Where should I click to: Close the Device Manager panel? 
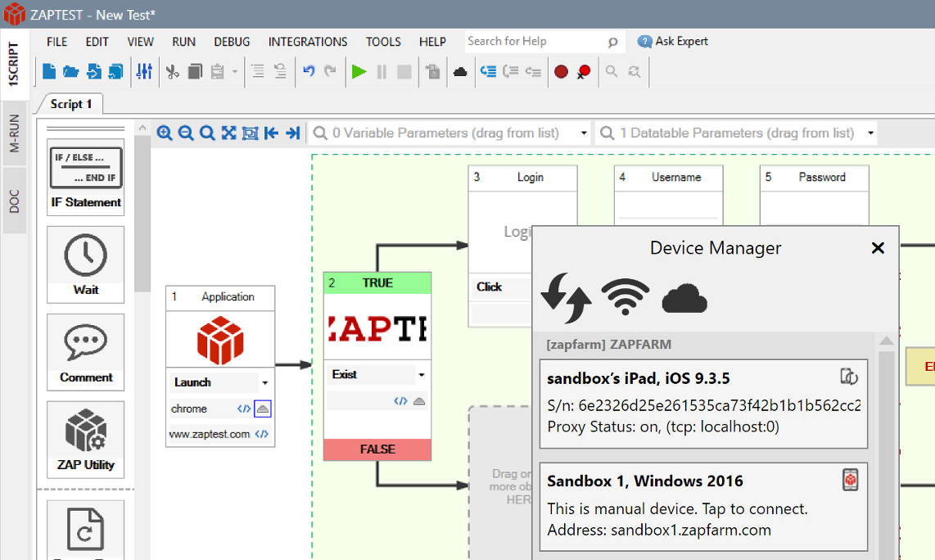tap(878, 248)
